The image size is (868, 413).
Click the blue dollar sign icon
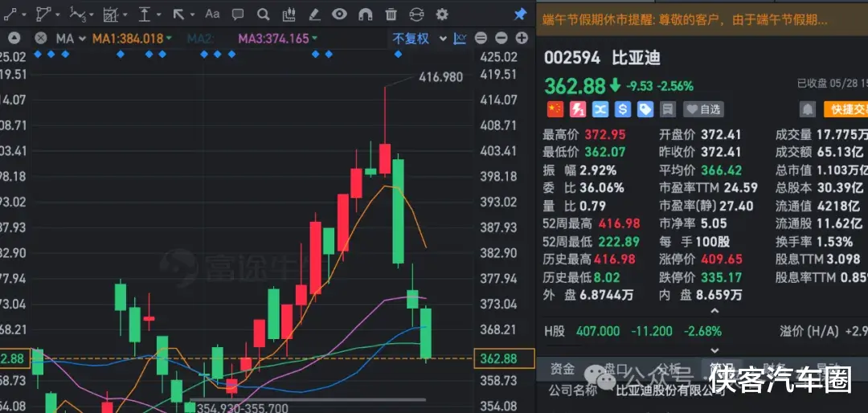(x=623, y=109)
